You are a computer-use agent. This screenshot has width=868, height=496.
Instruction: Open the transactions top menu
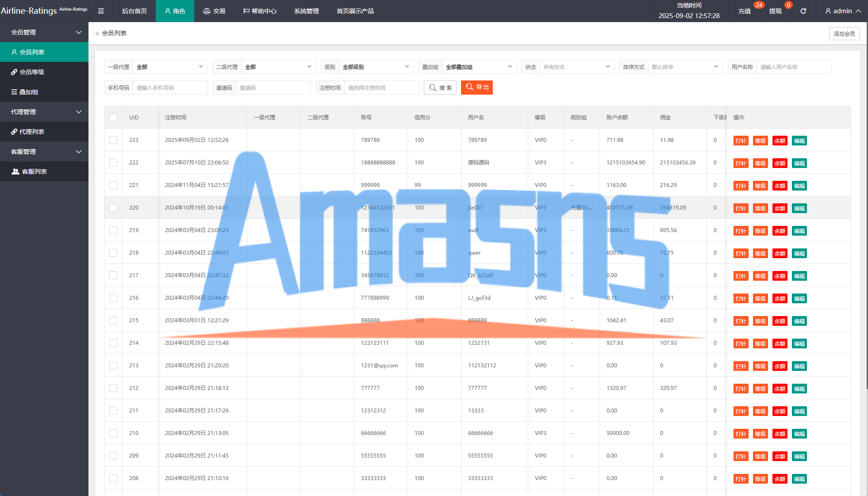coord(214,11)
